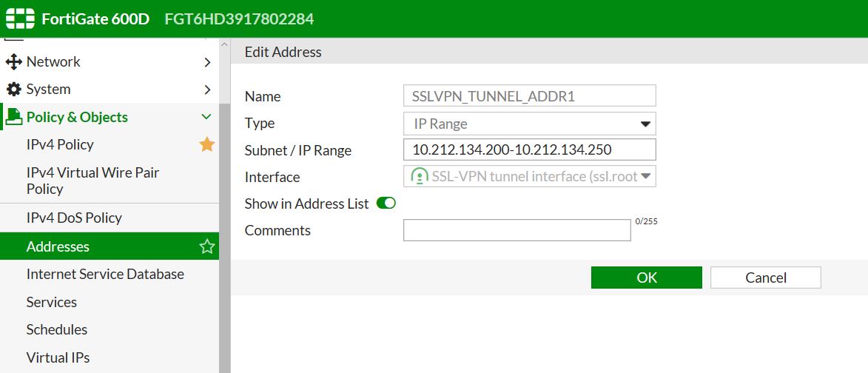Click the Edit Address header text

tap(283, 52)
